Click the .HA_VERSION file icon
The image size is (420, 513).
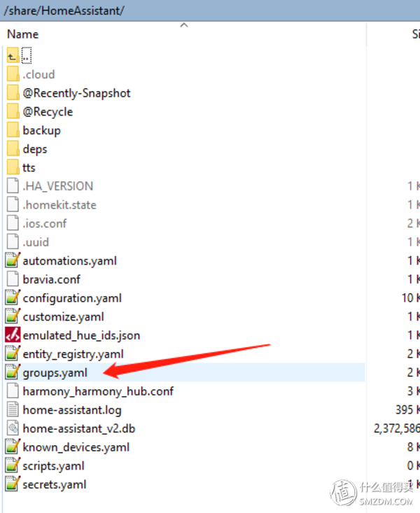[13, 186]
